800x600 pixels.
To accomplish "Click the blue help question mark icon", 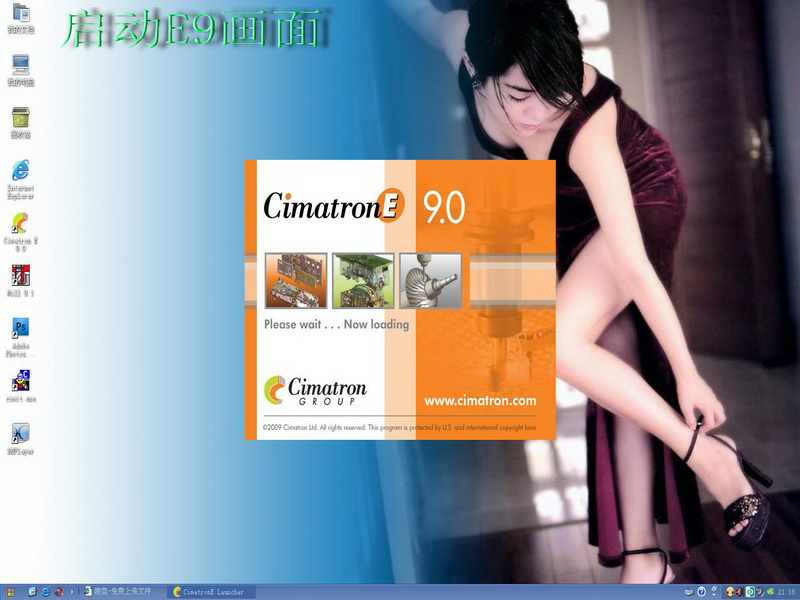I will pos(702,592).
